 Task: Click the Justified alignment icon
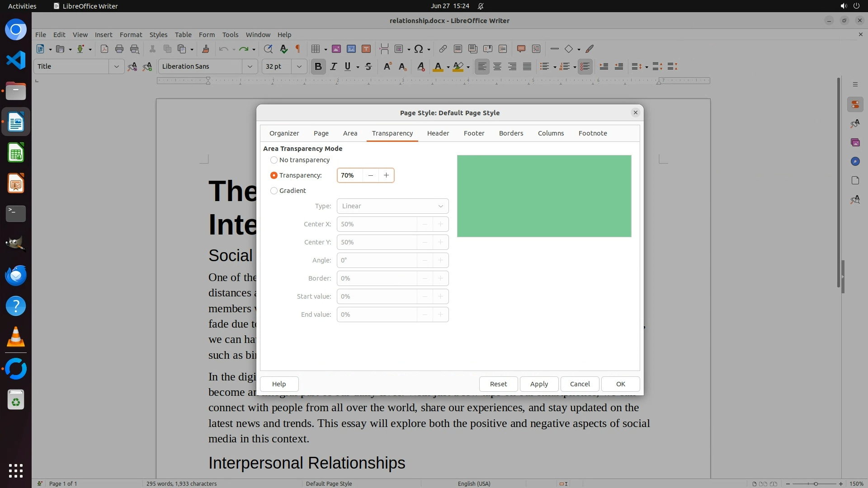point(527,66)
